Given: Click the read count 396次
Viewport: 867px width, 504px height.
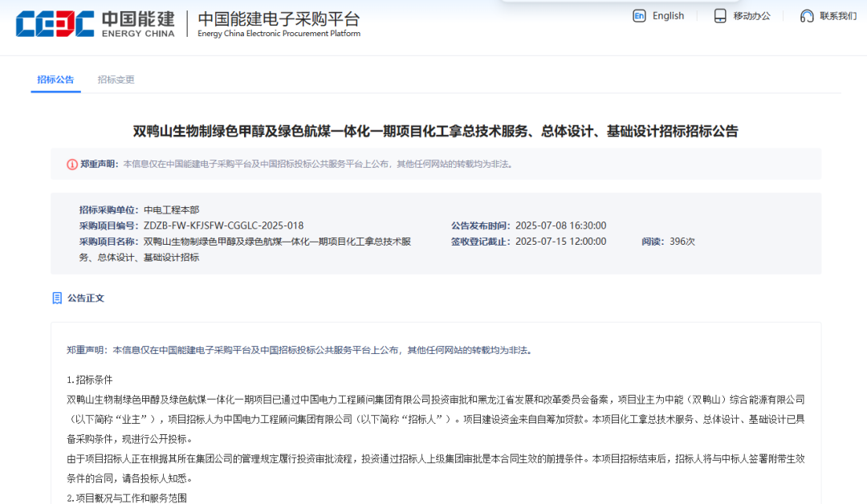Looking at the screenshot, I should point(682,242).
